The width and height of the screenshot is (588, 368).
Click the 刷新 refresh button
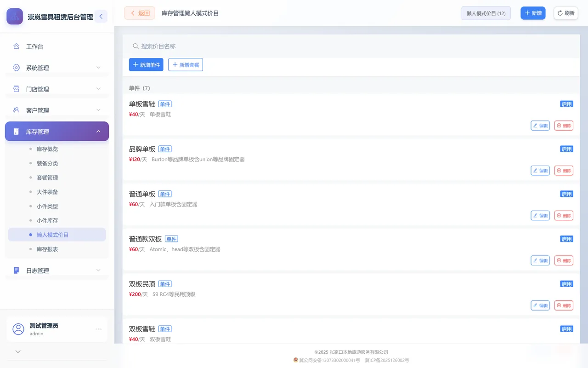pyautogui.click(x=566, y=13)
